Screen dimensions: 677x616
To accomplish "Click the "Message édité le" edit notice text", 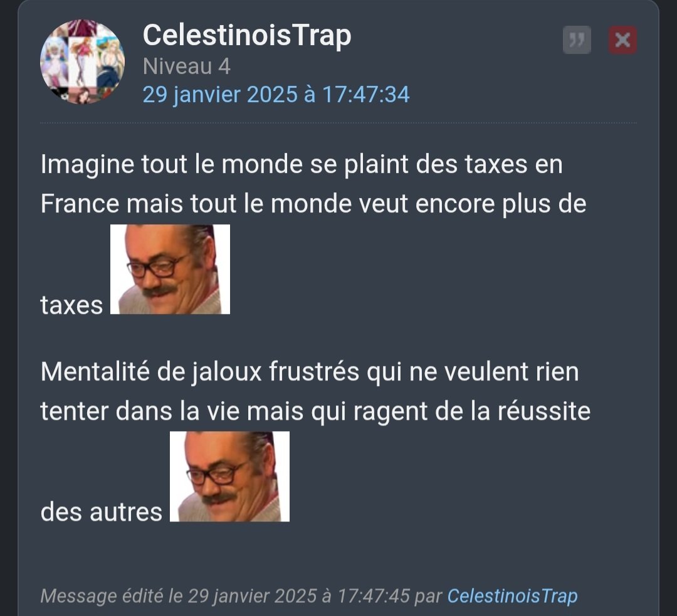I will click(x=103, y=596).
